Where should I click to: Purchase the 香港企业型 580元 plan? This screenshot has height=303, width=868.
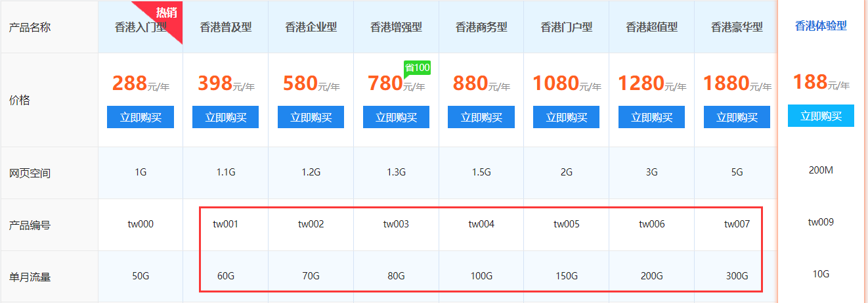point(311,118)
